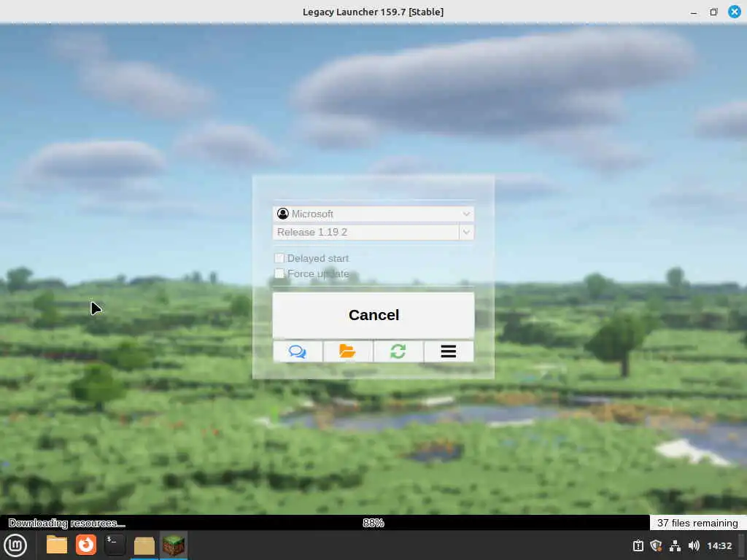Enable the Force update checkbox
Viewport: 747px width, 560px height.
click(x=279, y=273)
